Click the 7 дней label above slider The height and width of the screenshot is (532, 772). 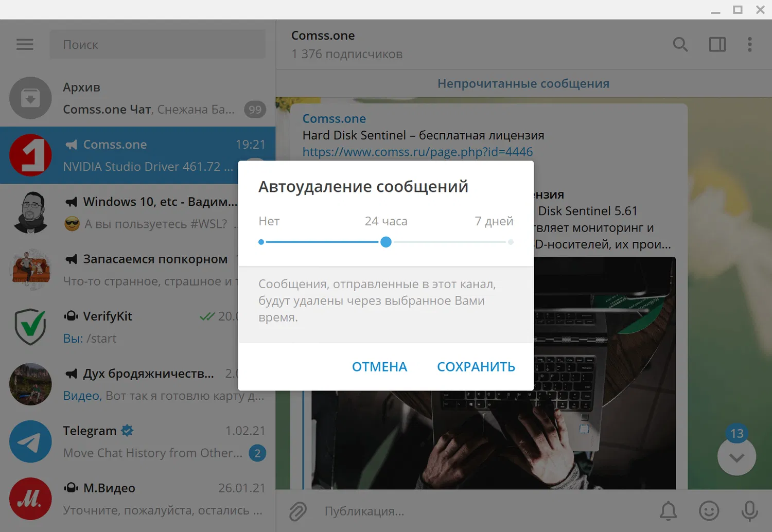point(494,221)
